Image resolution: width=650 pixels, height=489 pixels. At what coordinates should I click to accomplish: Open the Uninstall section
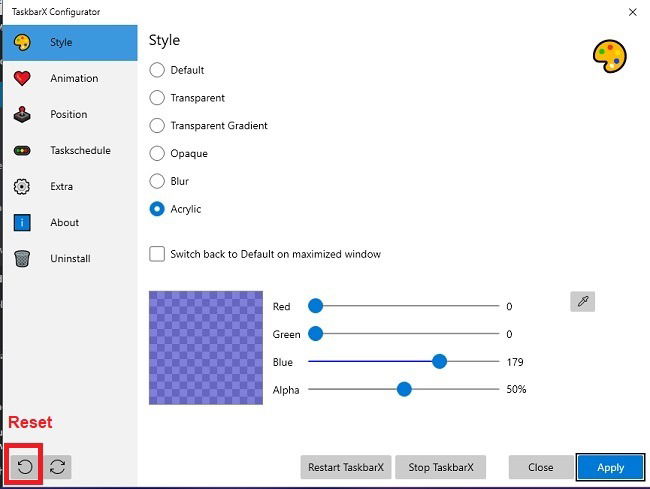coord(70,259)
